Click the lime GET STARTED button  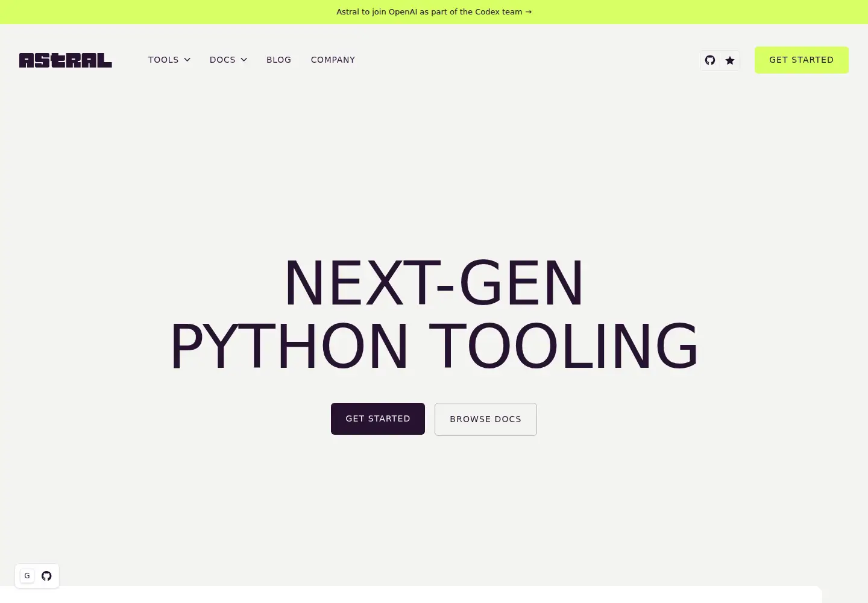801,60
